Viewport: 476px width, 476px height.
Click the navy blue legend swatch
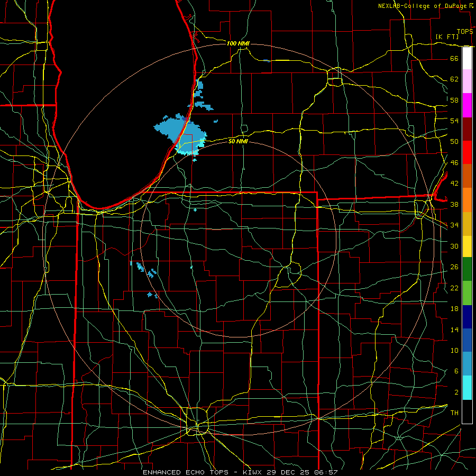[x=467, y=317]
